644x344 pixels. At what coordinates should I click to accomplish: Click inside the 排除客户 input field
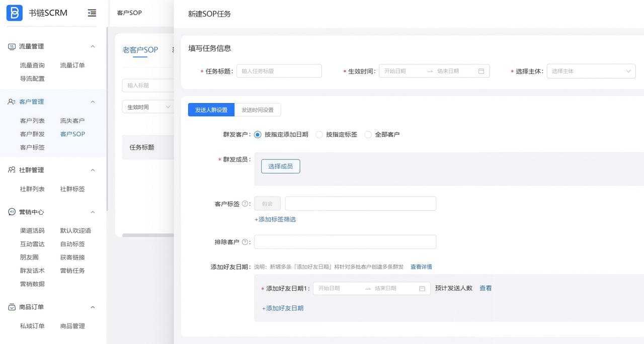pos(345,242)
